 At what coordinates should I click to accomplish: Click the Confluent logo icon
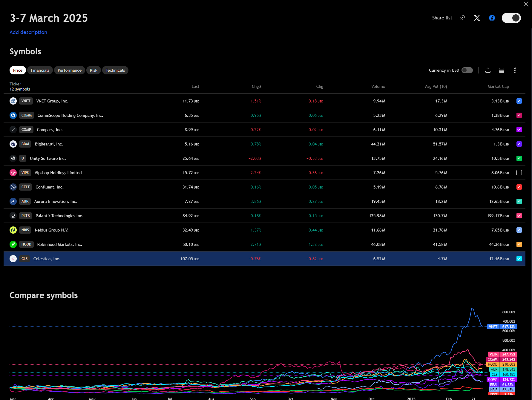(13, 187)
